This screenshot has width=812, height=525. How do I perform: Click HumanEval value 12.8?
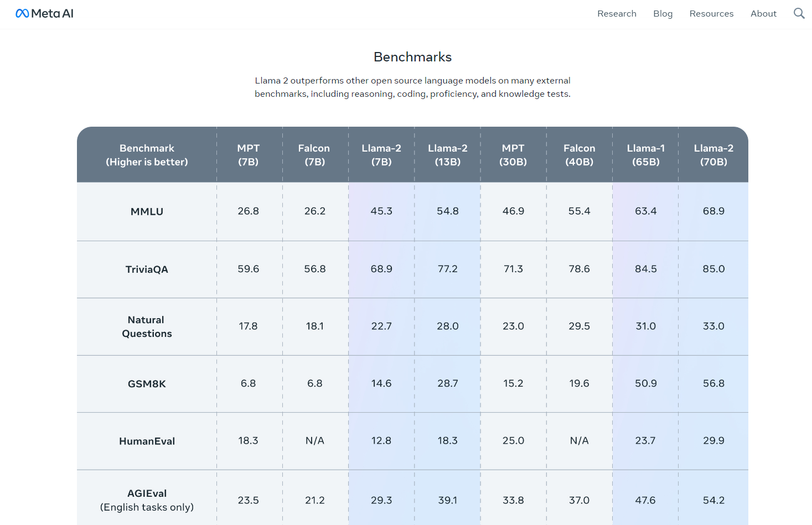point(381,441)
